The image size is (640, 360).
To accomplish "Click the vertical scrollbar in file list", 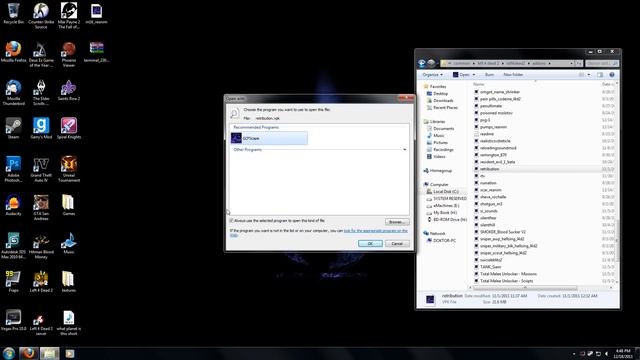I will [616, 241].
